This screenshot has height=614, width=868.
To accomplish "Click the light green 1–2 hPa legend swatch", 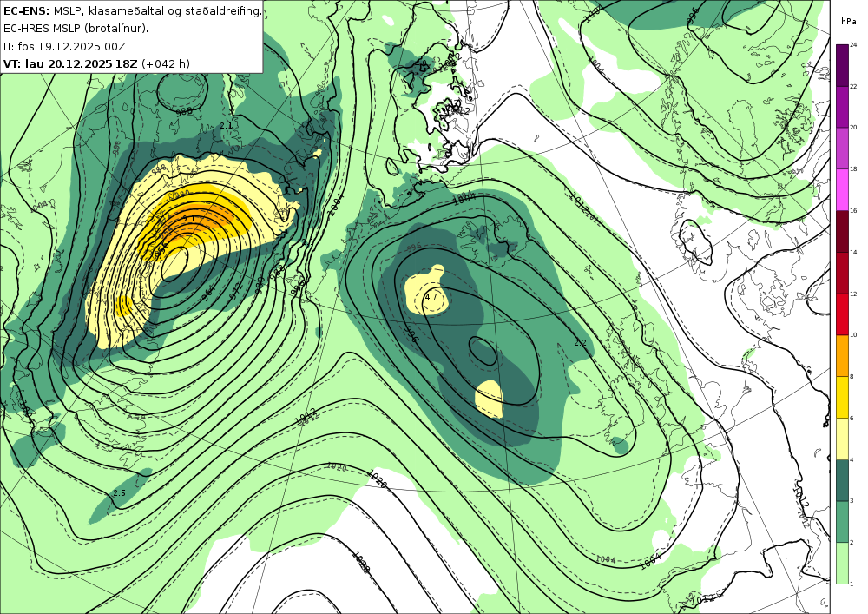I will click(843, 563).
